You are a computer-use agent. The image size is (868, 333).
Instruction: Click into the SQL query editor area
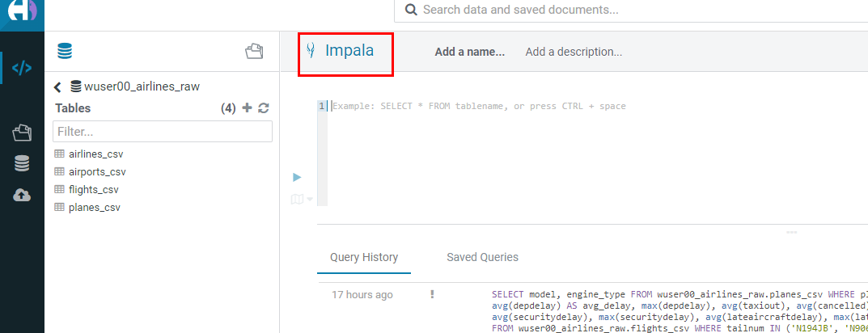coord(598,154)
